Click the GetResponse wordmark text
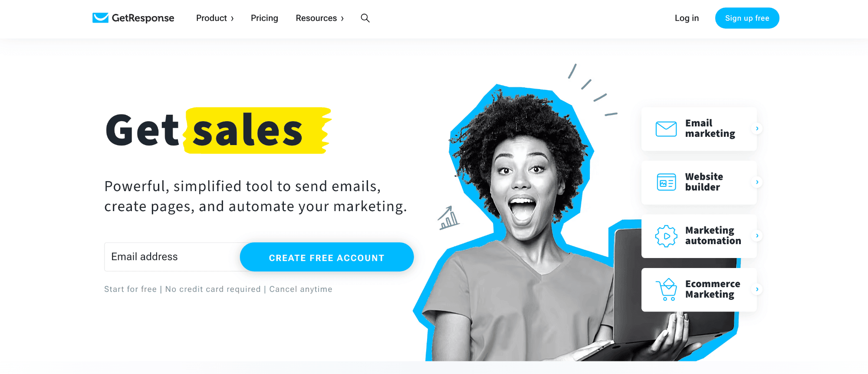 point(143,18)
